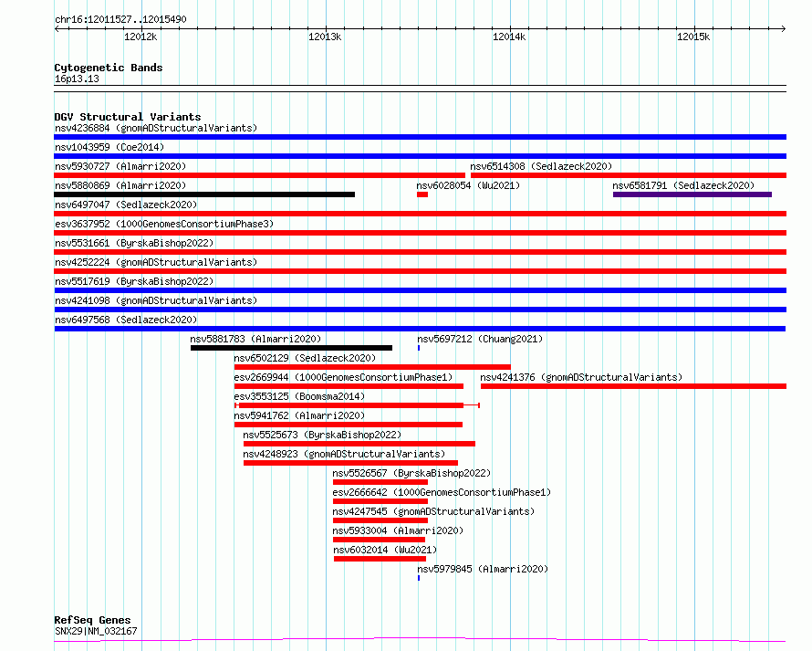Click the nsv4236884 gnomAD variant label

[156, 128]
